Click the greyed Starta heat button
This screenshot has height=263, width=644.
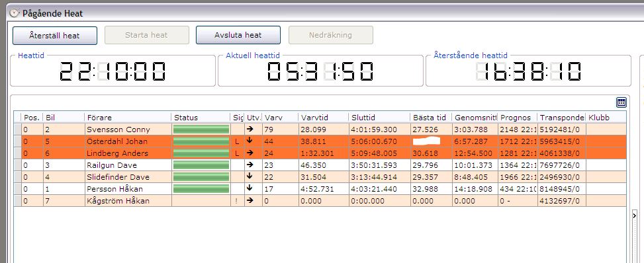coord(147,35)
